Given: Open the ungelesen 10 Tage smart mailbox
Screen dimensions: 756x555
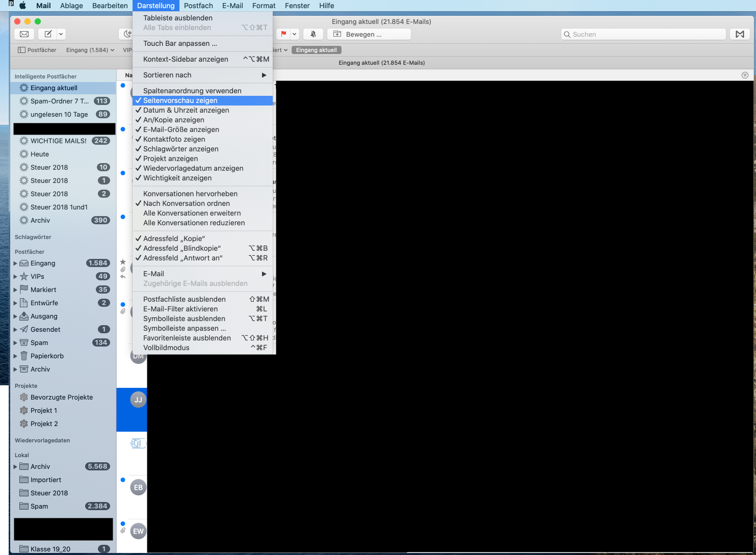Looking at the screenshot, I should (63, 114).
